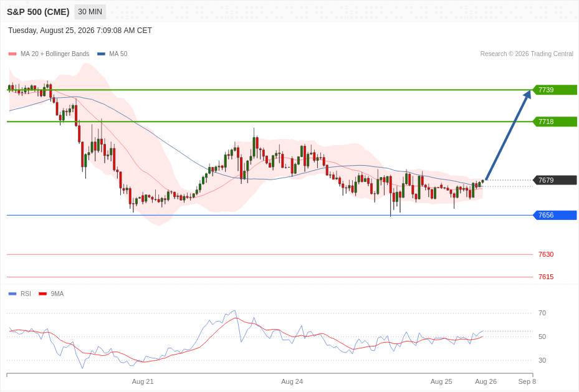Toggle the 9MA red legend swatch
The image size is (579, 392).
43,294
